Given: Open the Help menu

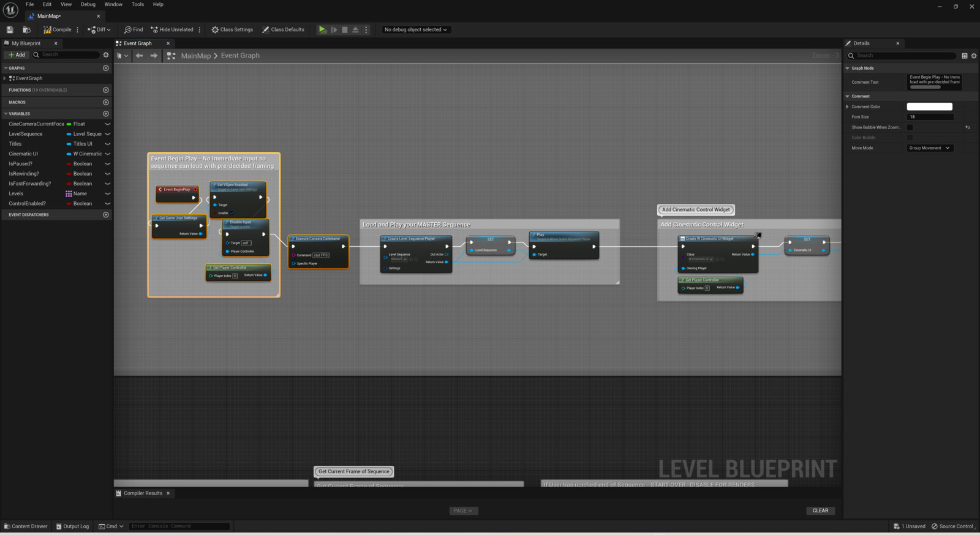Looking at the screenshot, I should 158,4.
